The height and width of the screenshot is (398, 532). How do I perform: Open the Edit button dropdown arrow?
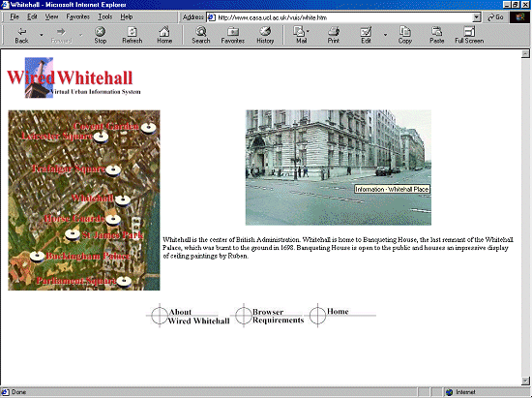[385, 35]
